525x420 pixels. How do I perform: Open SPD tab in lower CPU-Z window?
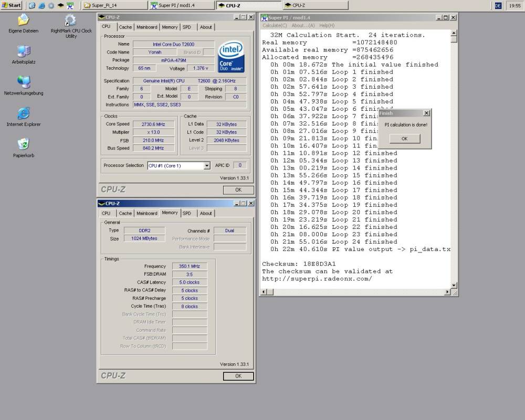point(187,213)
